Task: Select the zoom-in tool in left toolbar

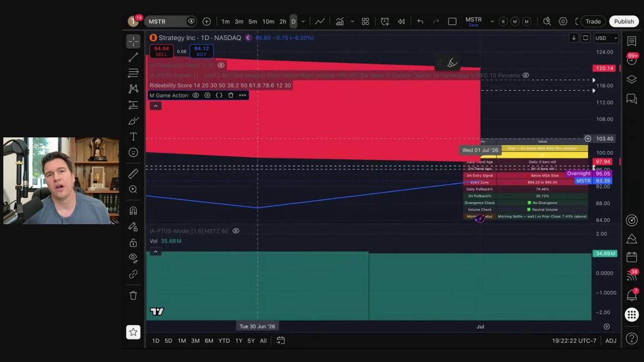Action: [133, 189]
